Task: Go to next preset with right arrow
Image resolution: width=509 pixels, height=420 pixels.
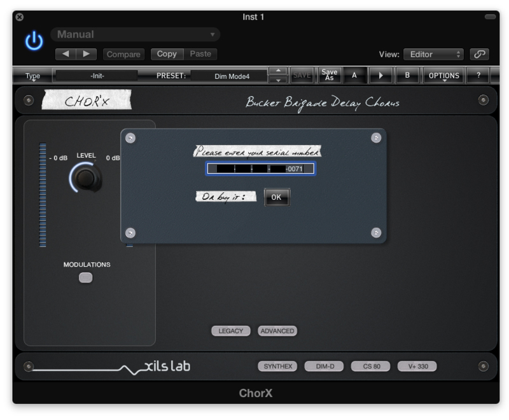Action: pos(87,54)
